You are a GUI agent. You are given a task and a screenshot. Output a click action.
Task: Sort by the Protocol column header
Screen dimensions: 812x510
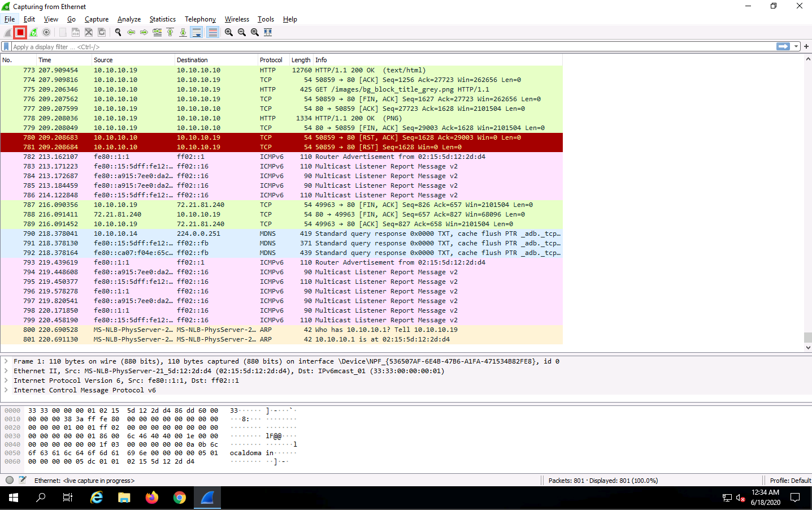273,60
